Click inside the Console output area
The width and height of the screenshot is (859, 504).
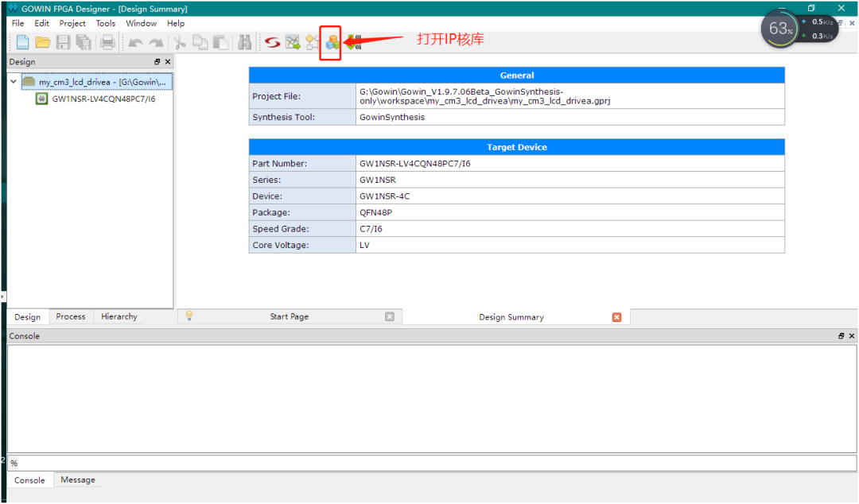[432, 399]
